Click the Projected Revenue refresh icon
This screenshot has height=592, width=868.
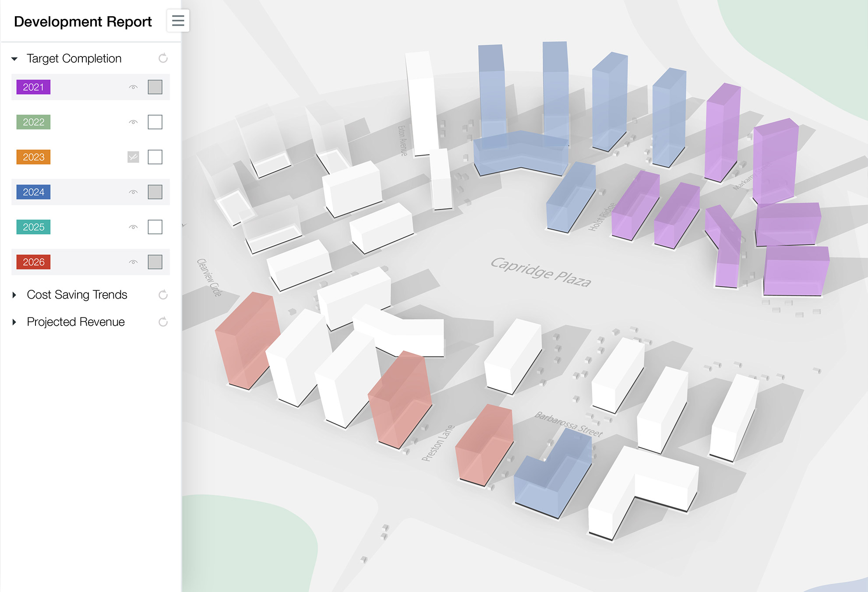pyautogui.click(x=163, y=322)
